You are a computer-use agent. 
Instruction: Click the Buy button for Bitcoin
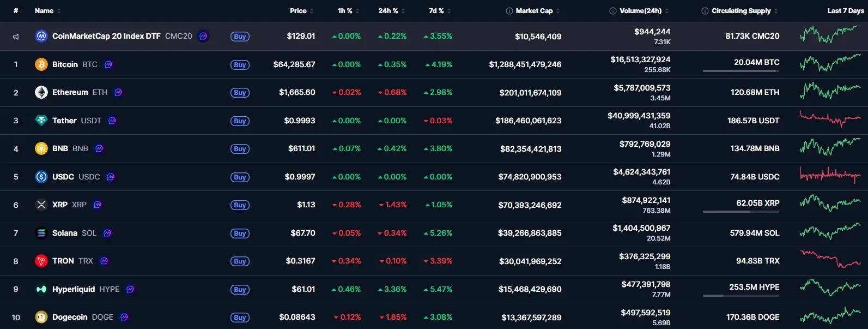click(x=240, y=64)
